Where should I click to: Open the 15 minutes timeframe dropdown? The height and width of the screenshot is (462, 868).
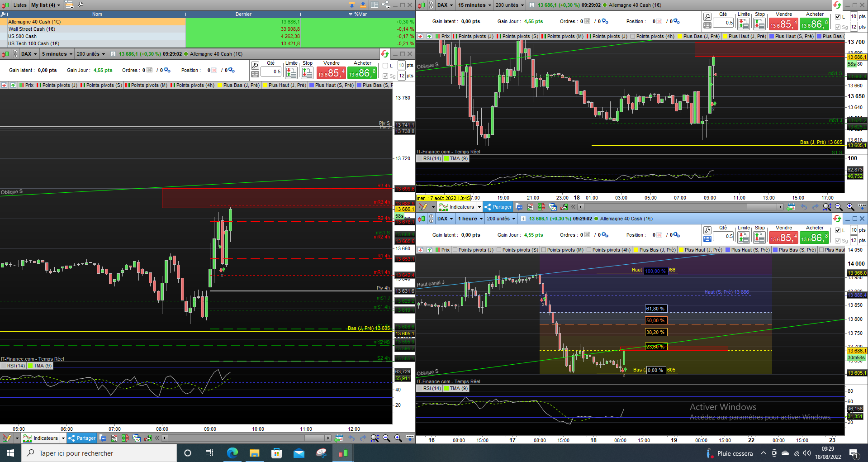pyautogui.click(x=474, y=5)
